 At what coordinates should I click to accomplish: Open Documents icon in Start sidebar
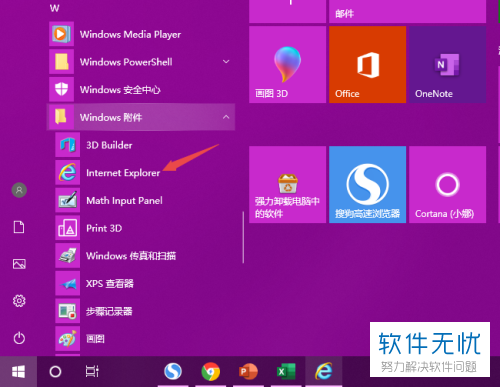coord(19,227)
